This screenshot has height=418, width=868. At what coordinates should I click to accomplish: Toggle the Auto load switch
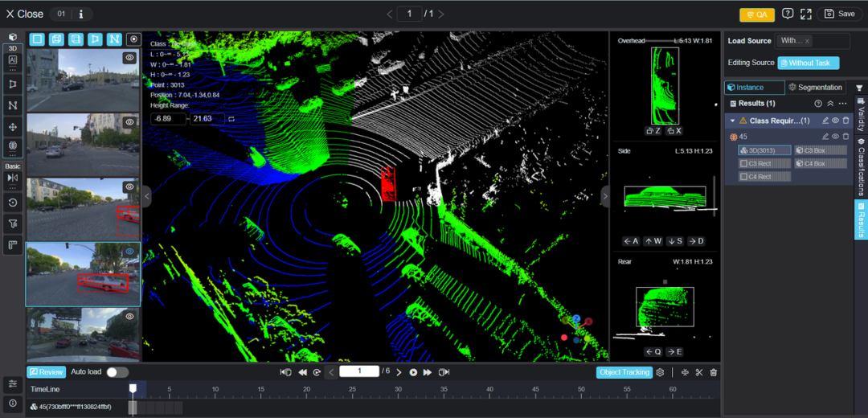(x=117, y=372)
